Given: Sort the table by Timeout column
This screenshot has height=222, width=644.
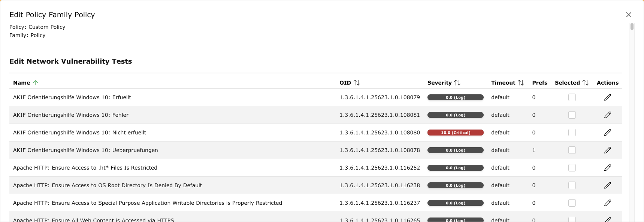Looking at the screenshot, I should pyautogui.click(x=521, y=83).
